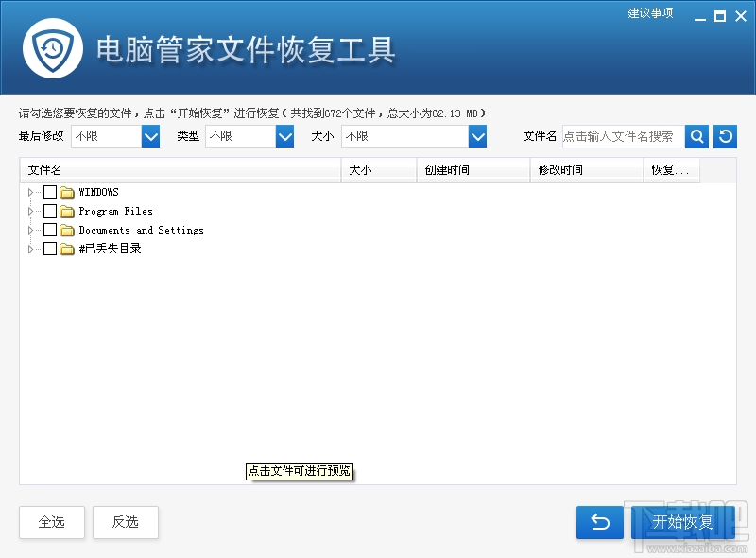Tick the #已丢失目录 checkbox
This screenshot has width=756, height=558.
click(50, 249)
